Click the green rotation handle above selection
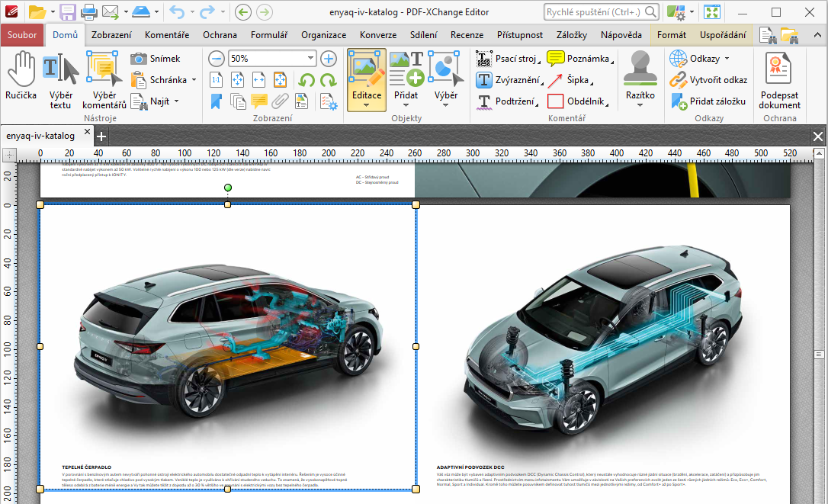This screenshot has height=504, width=828. (x=228, y=188)
